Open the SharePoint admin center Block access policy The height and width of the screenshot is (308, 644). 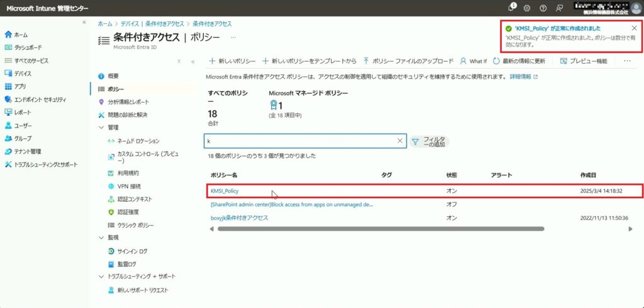pyautogui.click(x=292, y=204)
